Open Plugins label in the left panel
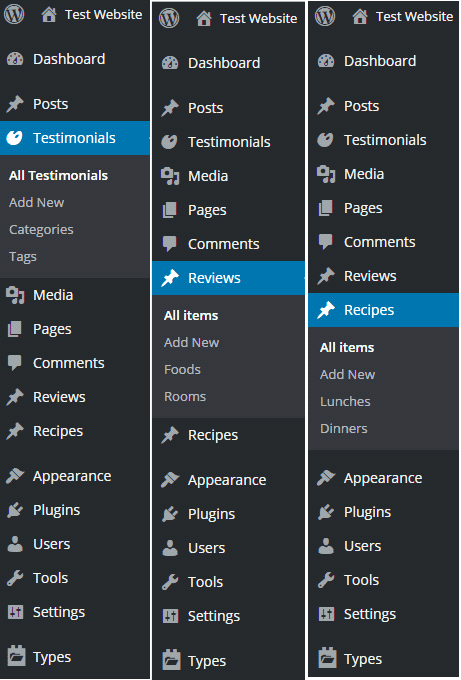The width and height of the screenshot is (461, 680). click(57, 510)
